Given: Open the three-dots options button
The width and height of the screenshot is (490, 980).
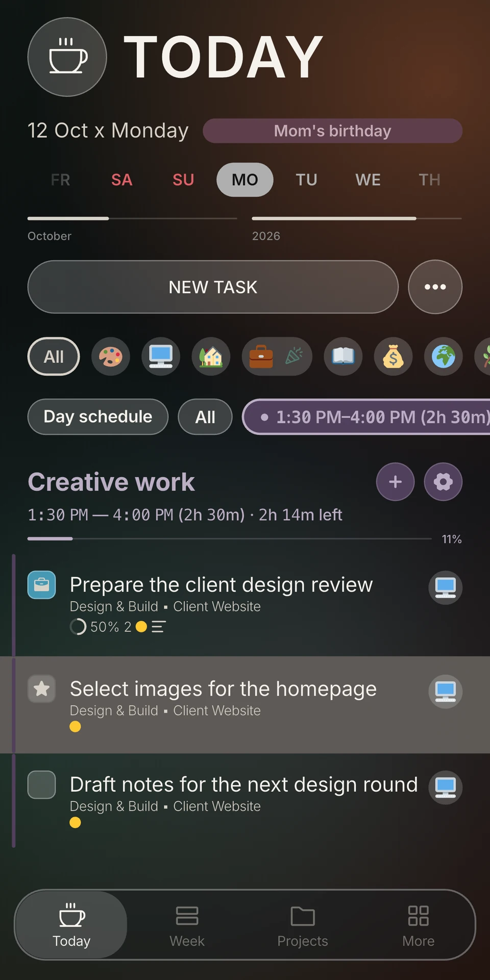Looking at the screenshot, I should (x=435, y=287).
